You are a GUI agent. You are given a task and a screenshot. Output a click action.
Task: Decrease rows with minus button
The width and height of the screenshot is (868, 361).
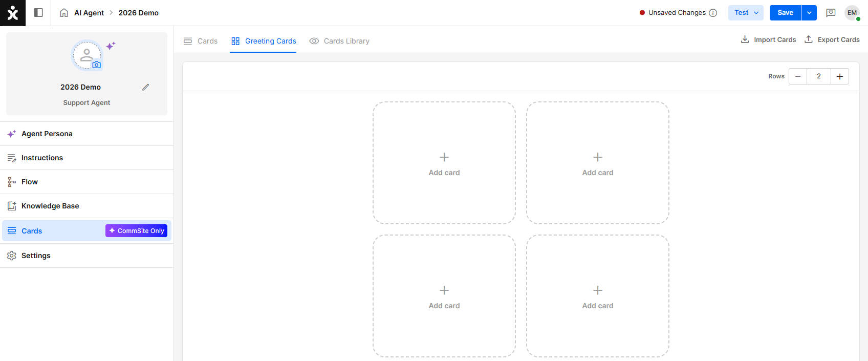pos(798,76)
